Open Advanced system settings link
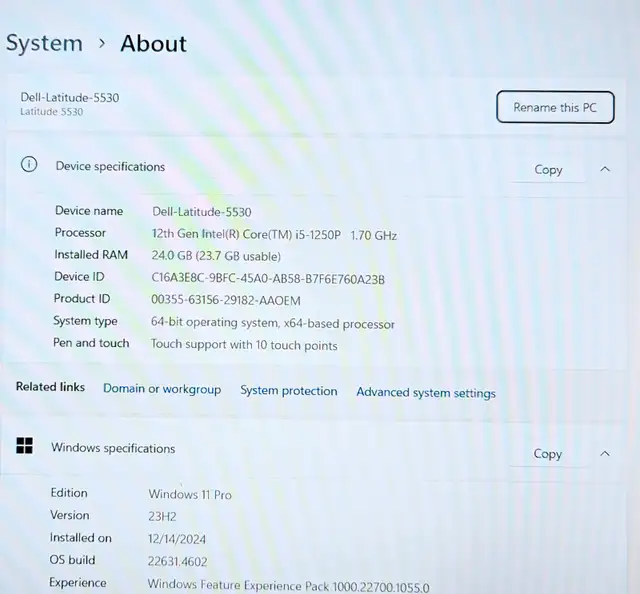Image resolution: width=640 pixels, height=594 pixels. [426, 393]
